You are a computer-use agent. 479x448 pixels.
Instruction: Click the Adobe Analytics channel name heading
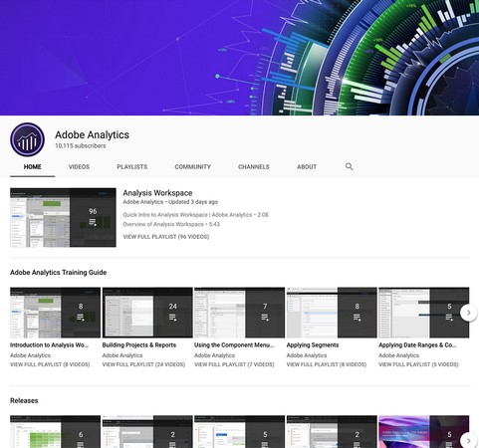(92, 134)
